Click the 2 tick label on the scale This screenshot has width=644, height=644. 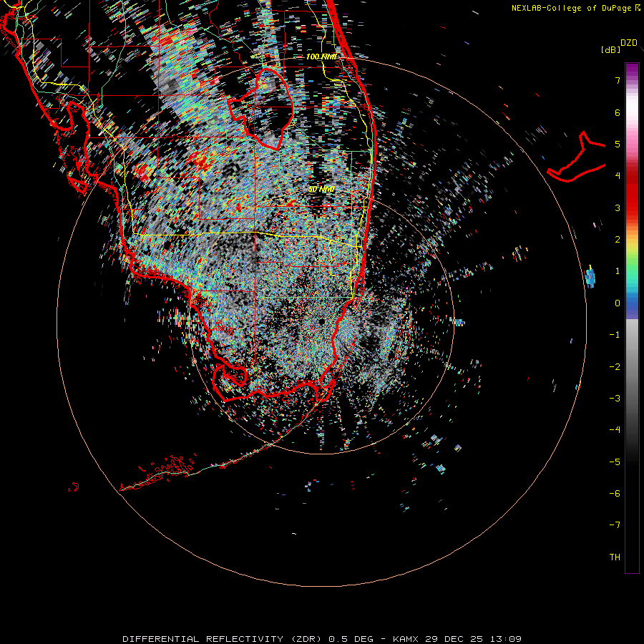pos(618,240)
